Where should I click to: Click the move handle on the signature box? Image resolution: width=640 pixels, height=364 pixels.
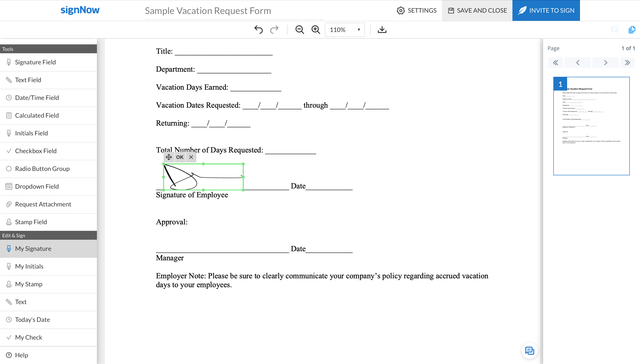point(169,157)
